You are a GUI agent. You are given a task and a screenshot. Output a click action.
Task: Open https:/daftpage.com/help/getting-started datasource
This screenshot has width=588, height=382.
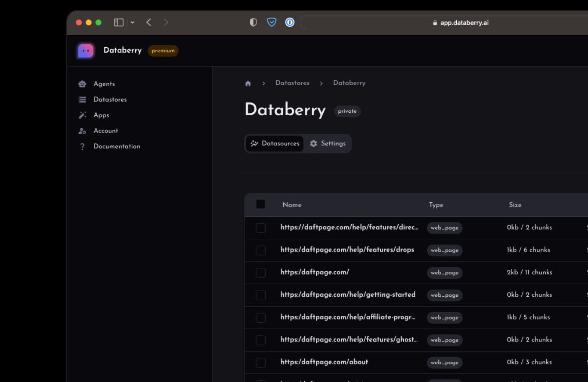point(348,295)
